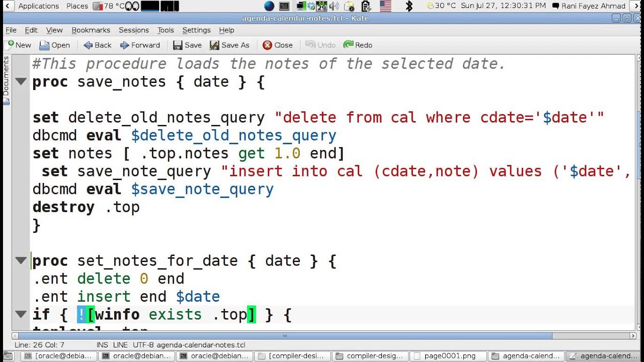The image size is (644, 362).
Task: Click the greyed Undo toolbar icon
Action: tap(310, 45)
